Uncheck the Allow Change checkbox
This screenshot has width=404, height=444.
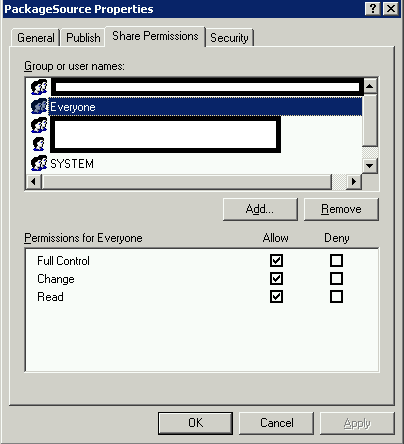pyautogui.click(x=276, y=278)
